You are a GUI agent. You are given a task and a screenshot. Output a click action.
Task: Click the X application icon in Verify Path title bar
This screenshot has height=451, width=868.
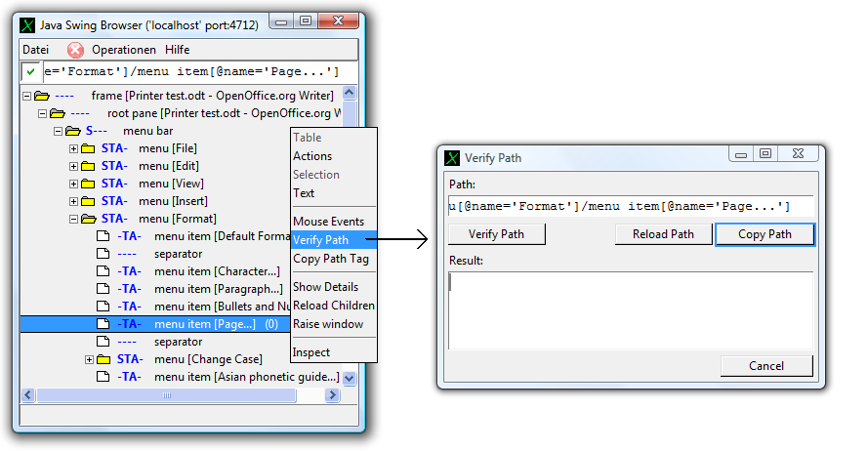click(452, 158)
